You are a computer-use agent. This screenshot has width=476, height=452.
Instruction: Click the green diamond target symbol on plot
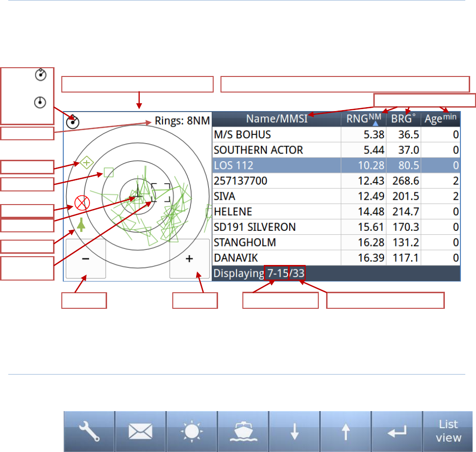point(87,163)
